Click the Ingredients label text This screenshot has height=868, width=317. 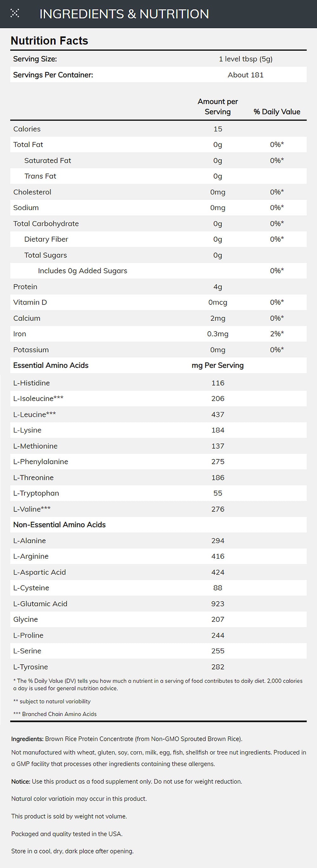click(x=27, y=739)
